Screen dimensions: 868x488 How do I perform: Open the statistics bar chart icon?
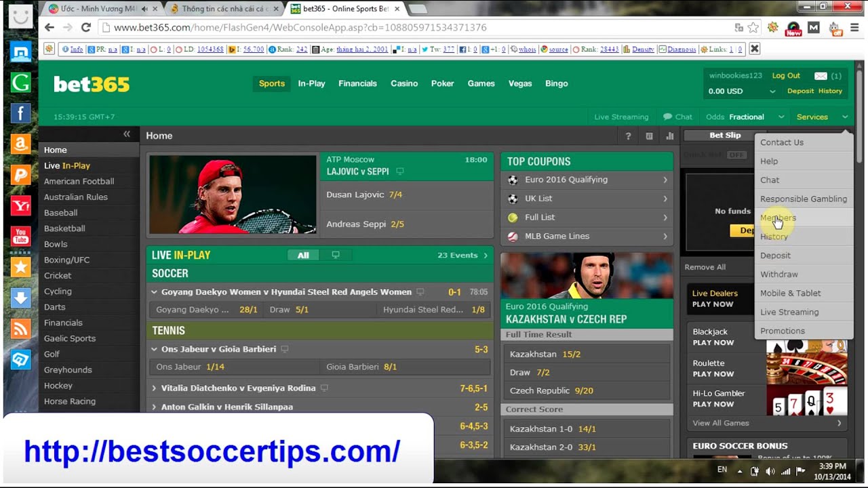(x=670, y=136)
